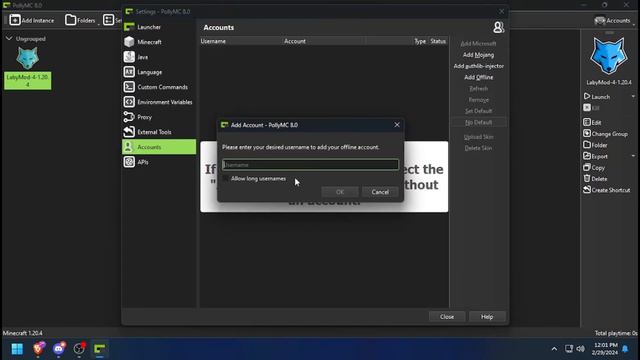Open the network icon in system tray
The height and width of the screenshot is (360, 640).
pyautogui.click(x=569, y=349)
